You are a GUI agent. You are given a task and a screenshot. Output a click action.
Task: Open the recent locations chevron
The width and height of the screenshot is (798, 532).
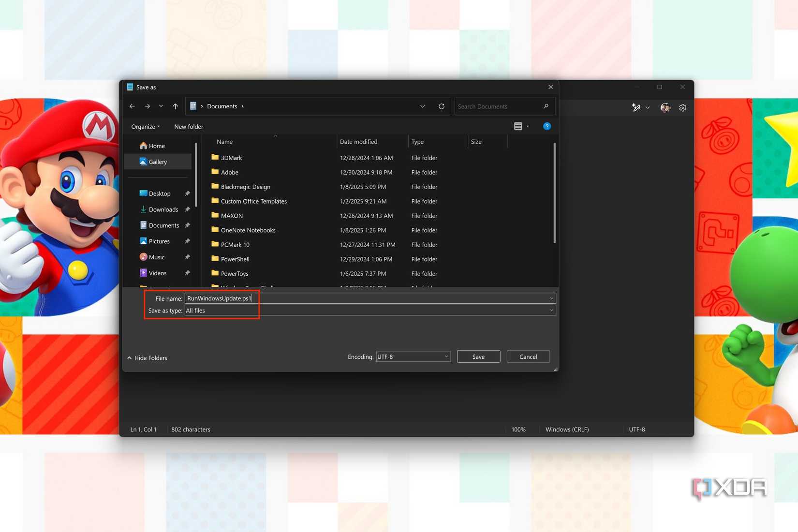click(161, 106)
